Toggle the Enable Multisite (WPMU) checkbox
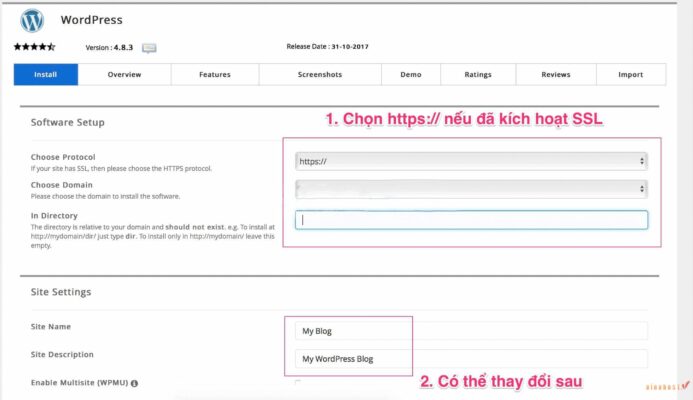The width and height of the screenshot is (693, 400). [x=298, y=382]
